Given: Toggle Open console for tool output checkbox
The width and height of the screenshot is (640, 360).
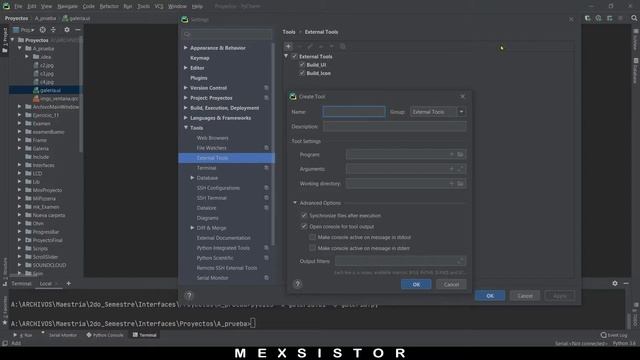Looking at the screenshot, I should [x=304, y=226].
